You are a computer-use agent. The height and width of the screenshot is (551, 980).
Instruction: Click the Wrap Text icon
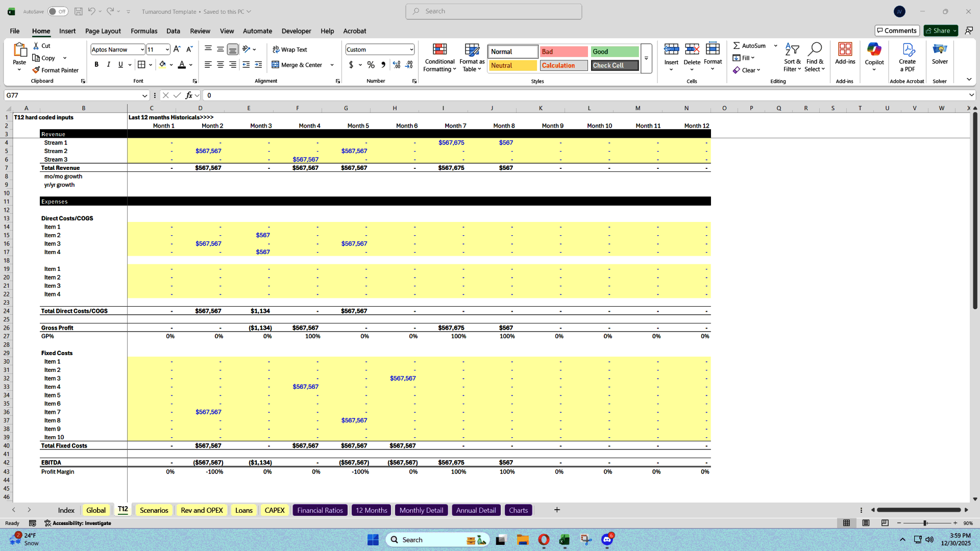click(x=276, y=49)
